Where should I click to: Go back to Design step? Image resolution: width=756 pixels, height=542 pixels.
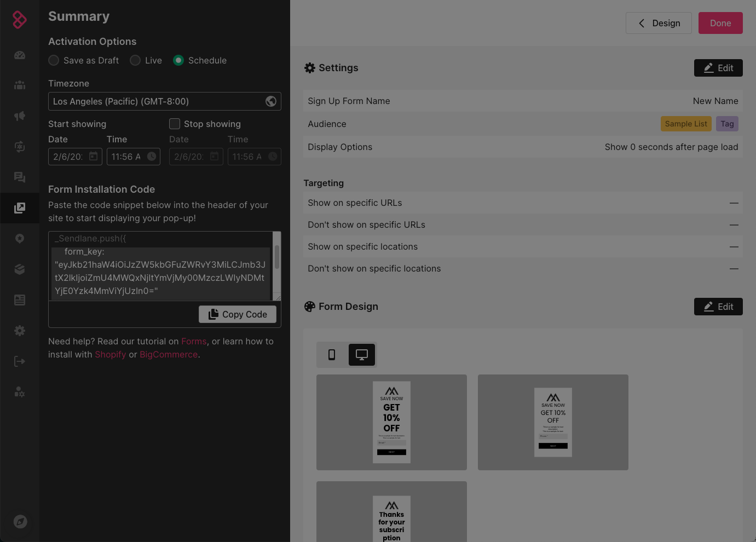coord(659,23)
